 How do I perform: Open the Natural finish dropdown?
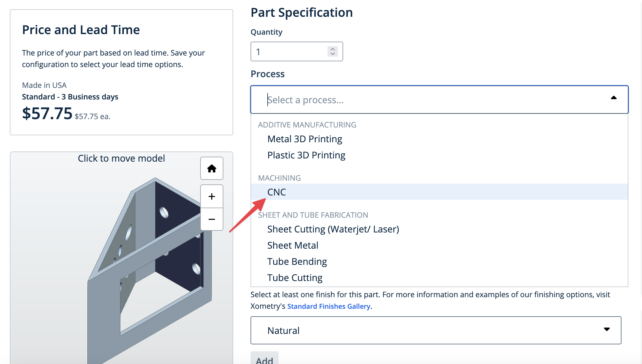pyautogui.click(x=436, y=330)
